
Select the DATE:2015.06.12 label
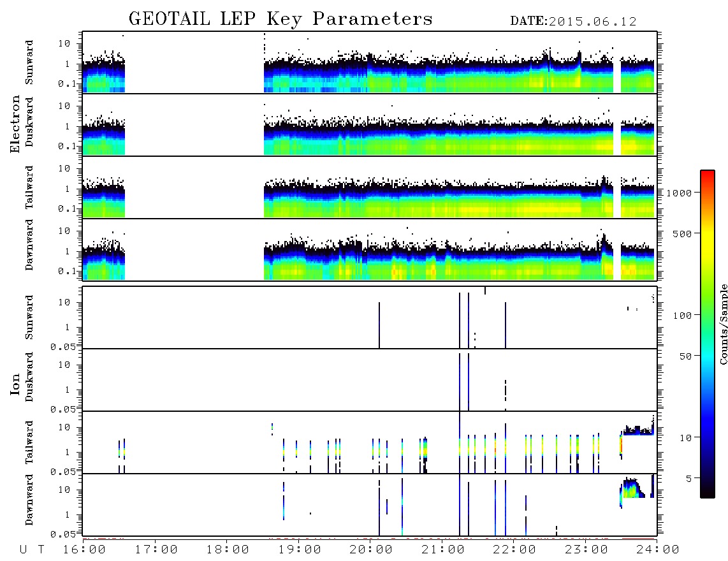tap(573, 22)
